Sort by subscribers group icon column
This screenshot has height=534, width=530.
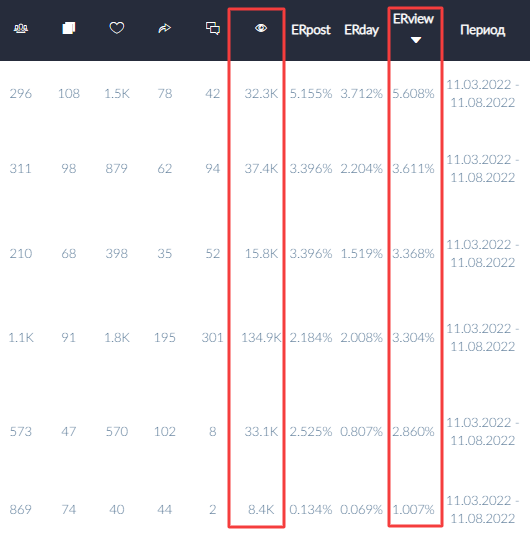tap(21, 28)
